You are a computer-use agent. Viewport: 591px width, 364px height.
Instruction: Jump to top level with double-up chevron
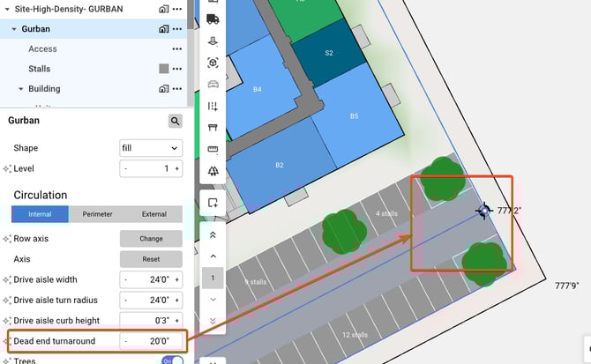coord(213,235)
